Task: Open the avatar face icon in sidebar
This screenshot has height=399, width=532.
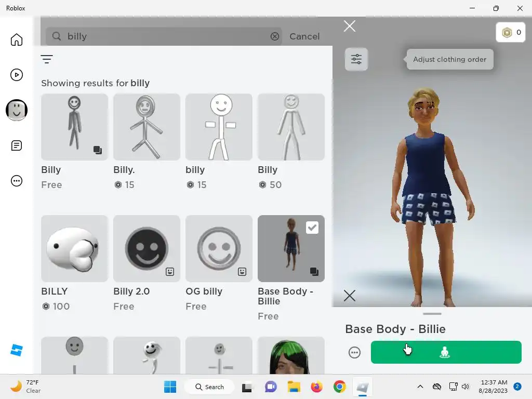Action: tap(16, 110)
